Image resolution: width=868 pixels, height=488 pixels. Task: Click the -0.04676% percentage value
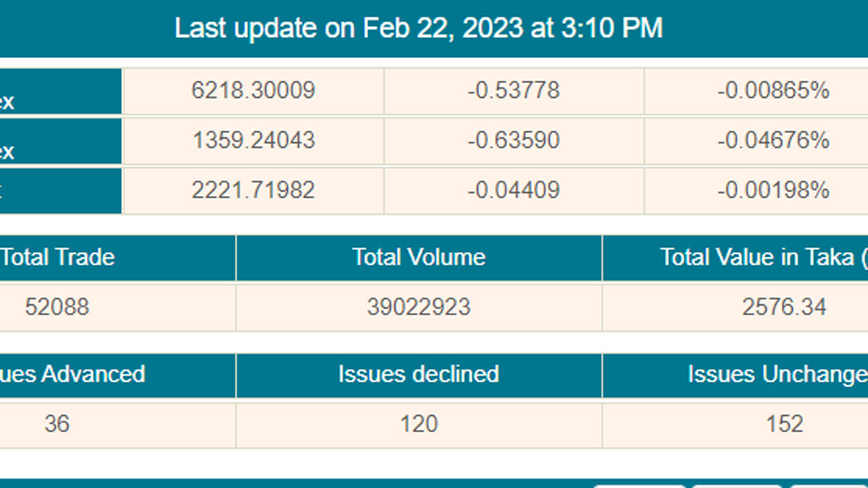[773, 140]
